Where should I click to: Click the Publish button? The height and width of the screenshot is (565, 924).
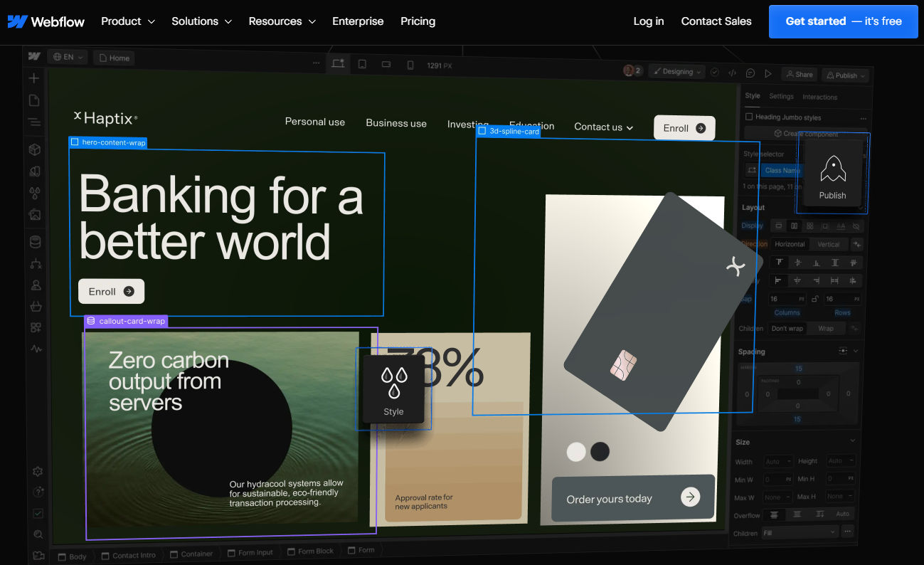(x=845, y=75)
